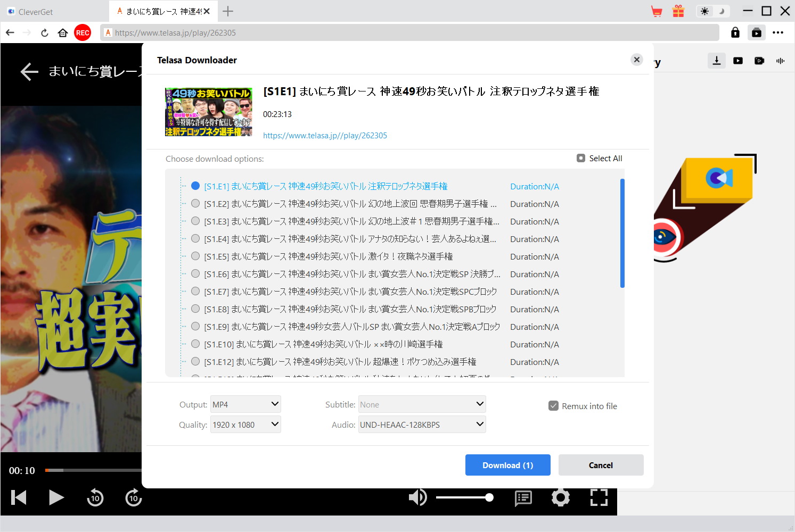Go back with the browser back arrow
Image resolution: width=795 pixels, height=532 pixels.
10,32
